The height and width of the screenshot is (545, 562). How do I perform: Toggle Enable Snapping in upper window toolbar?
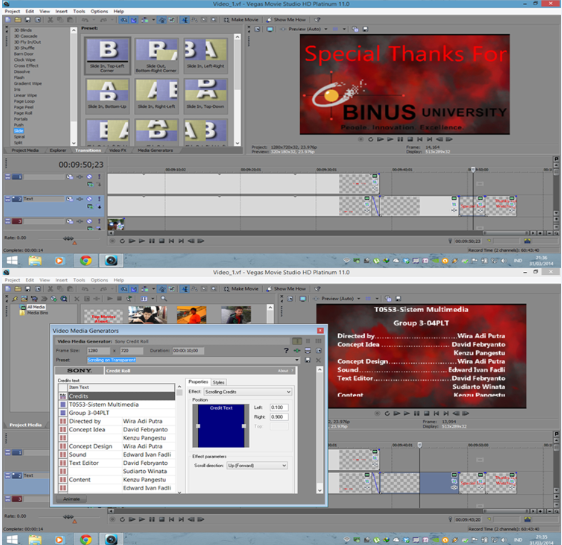[124, 20]
